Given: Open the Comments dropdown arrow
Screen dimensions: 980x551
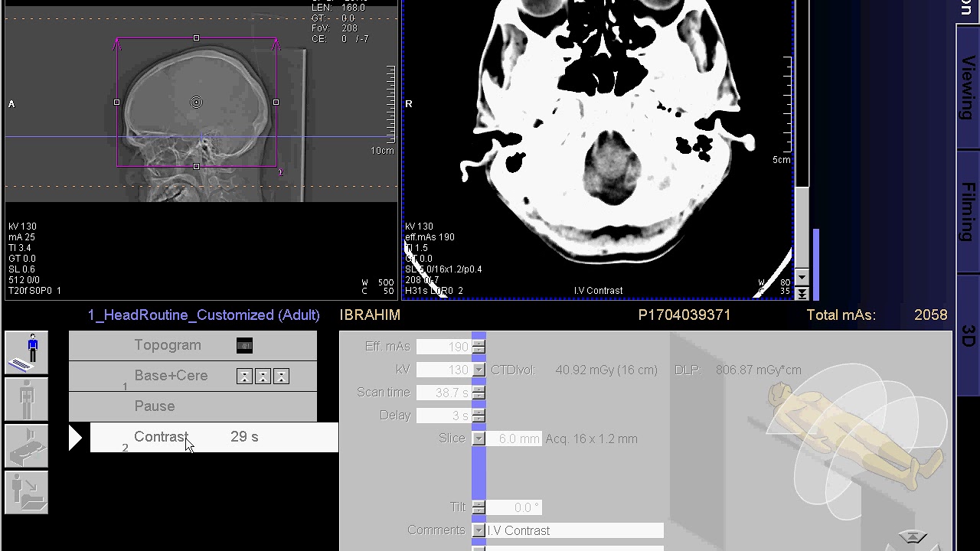Looking at the screenshot, I should (479, 530).
